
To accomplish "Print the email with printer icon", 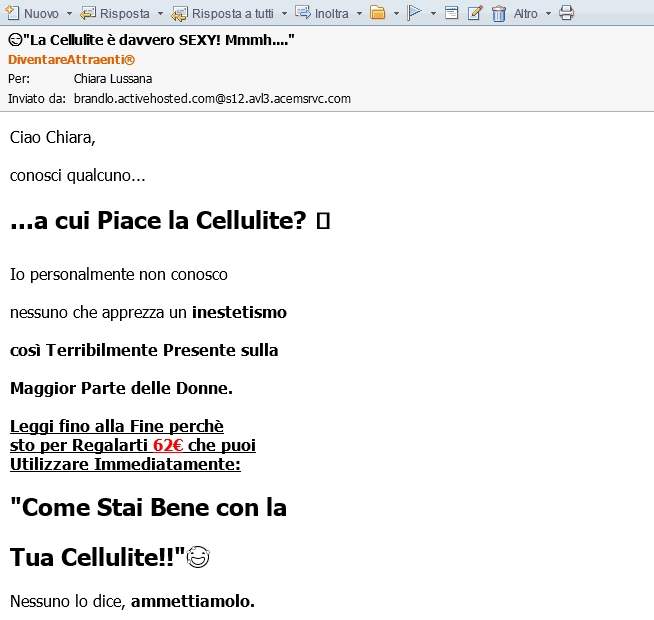I will (x=566, y=13).
